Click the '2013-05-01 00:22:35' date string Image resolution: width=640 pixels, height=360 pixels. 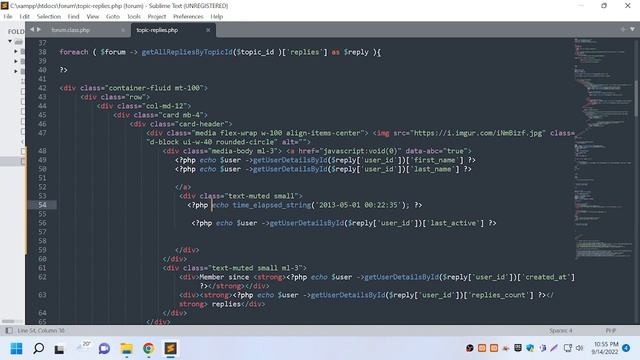click(358, 205)
